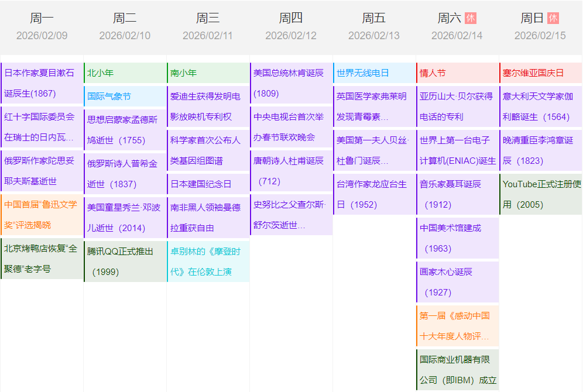Open the 中国美术馆建成 (1963) entry
This screenshot has height=392, width=583.
click(x=457, y=238)
